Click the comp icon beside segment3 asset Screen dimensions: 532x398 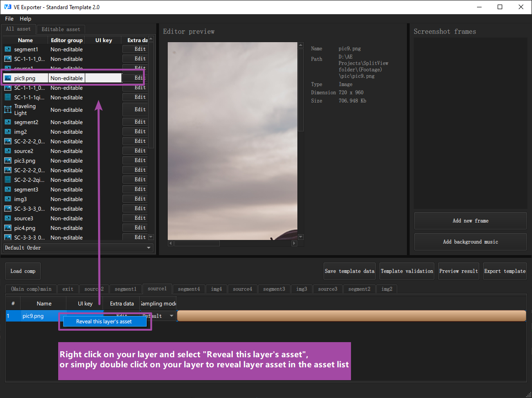pos(8,189)
